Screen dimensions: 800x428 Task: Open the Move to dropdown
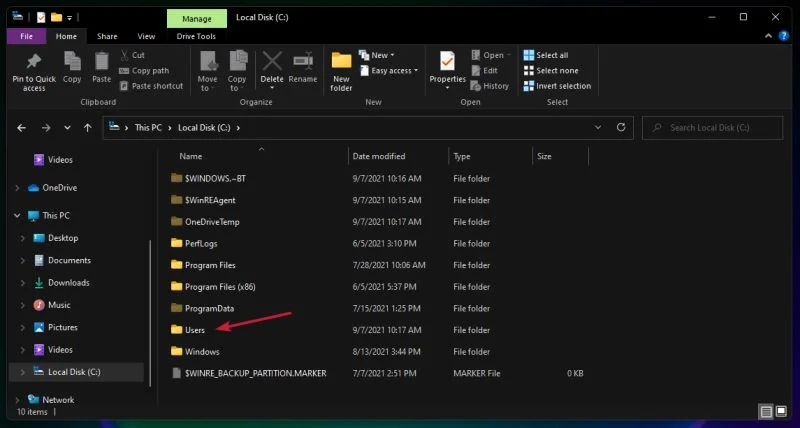[207, 70]
